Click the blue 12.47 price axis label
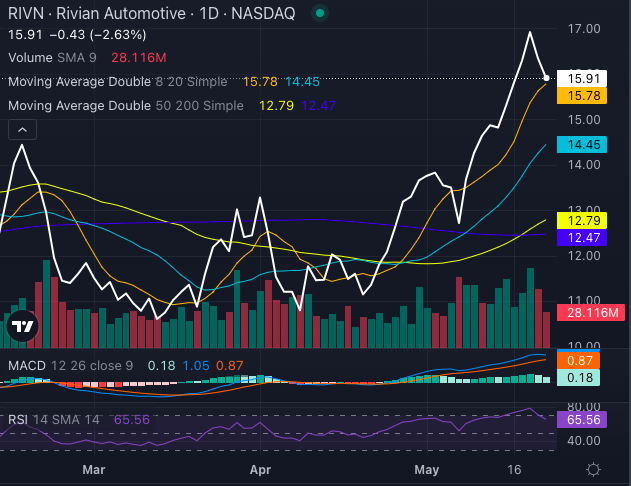Screen dimensions: 631x486 [x=582, y=237]
